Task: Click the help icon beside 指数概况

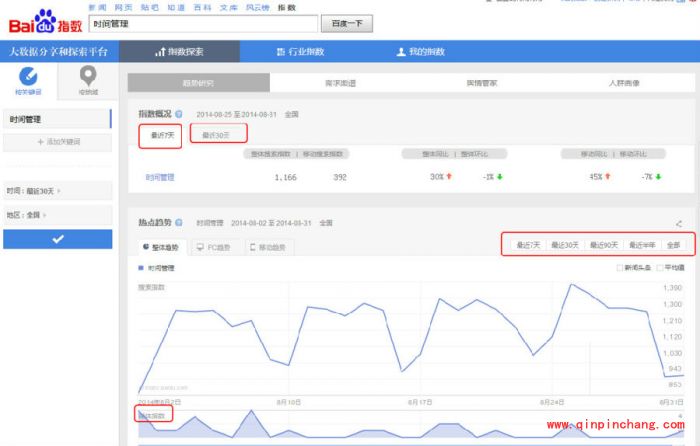Action: [179, 114]
